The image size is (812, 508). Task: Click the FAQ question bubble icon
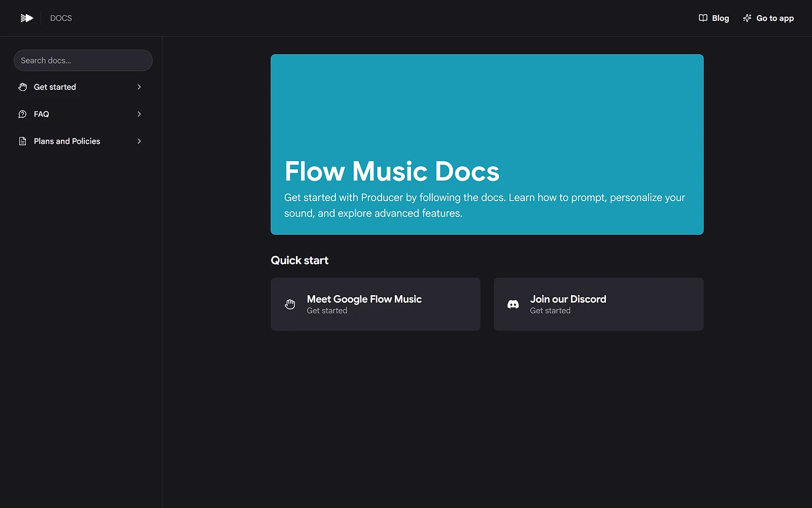click(x=22, y=114)
